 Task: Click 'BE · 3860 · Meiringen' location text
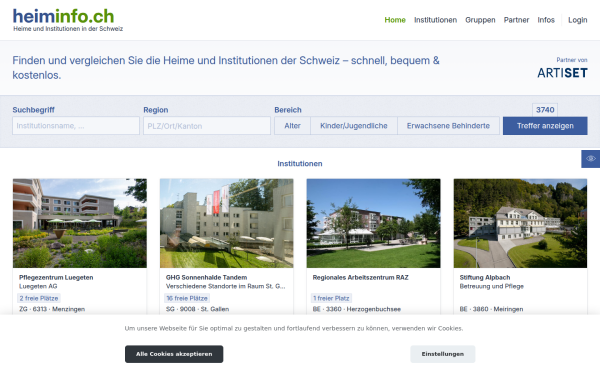(491, 309)
